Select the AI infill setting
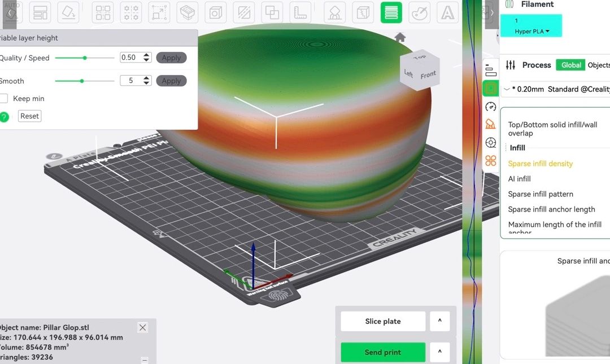Image resolution: width=610 pixels, height=364 pixels. click(520, 179)
